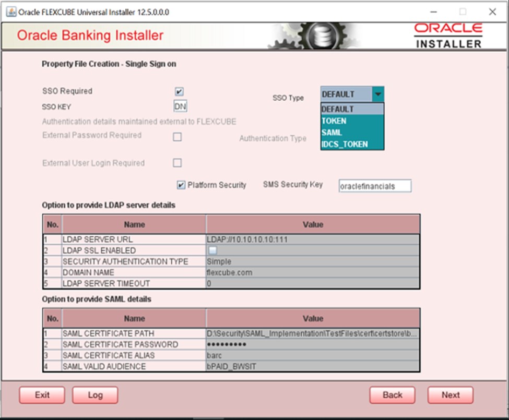Click SAML table Name column header
Viewport: 509px width, 420px height.
click(x=134, y=318)
